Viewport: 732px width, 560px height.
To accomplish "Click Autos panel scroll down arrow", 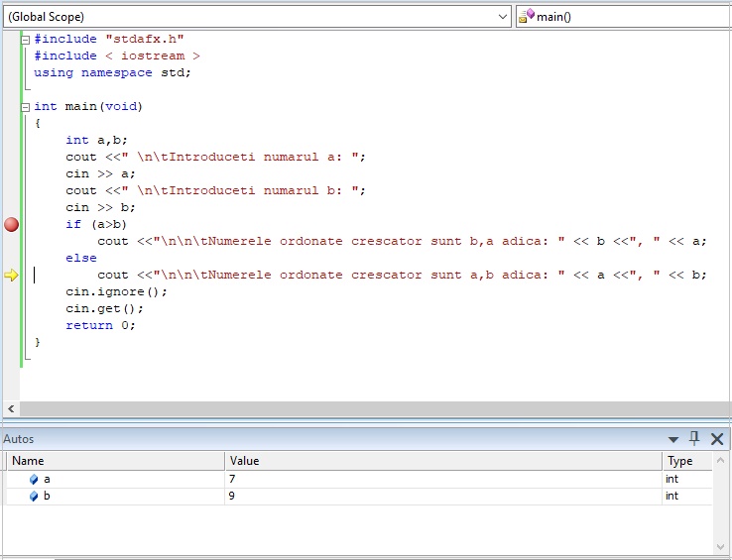I will click(x=720, y=547).
